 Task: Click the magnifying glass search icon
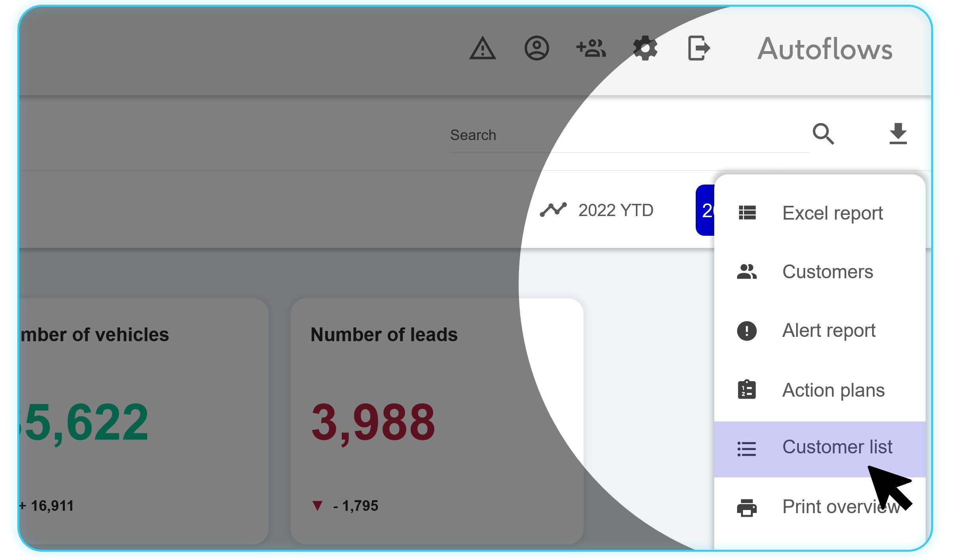(823, 134)
